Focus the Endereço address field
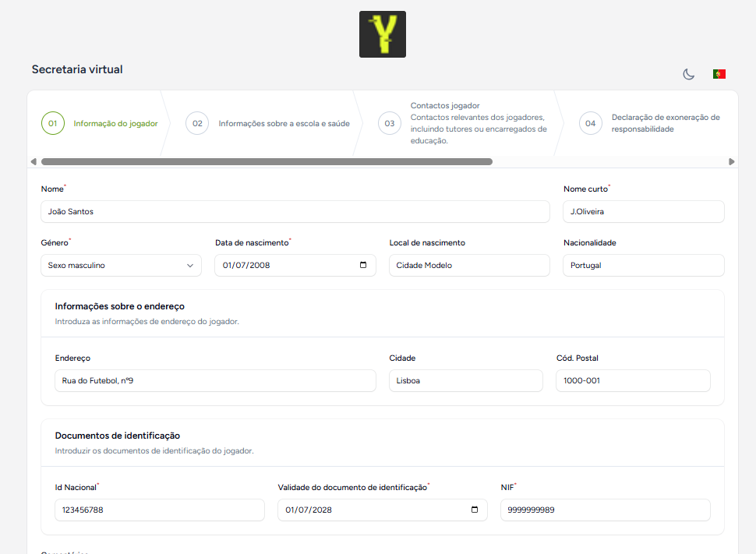This screenshot has width=756, height=554. click(216, 380)
